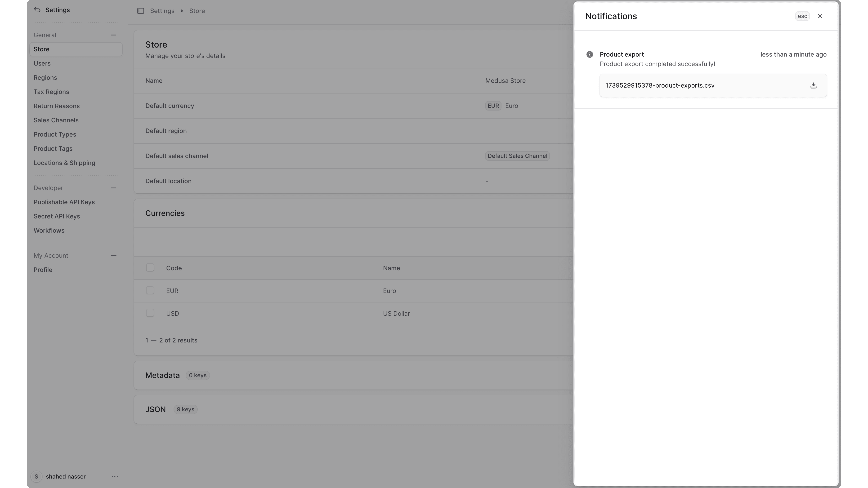Viewport: 868px width, 488px height.
Task: Click the info icon on Product export notification
Action: coord(589,54)
